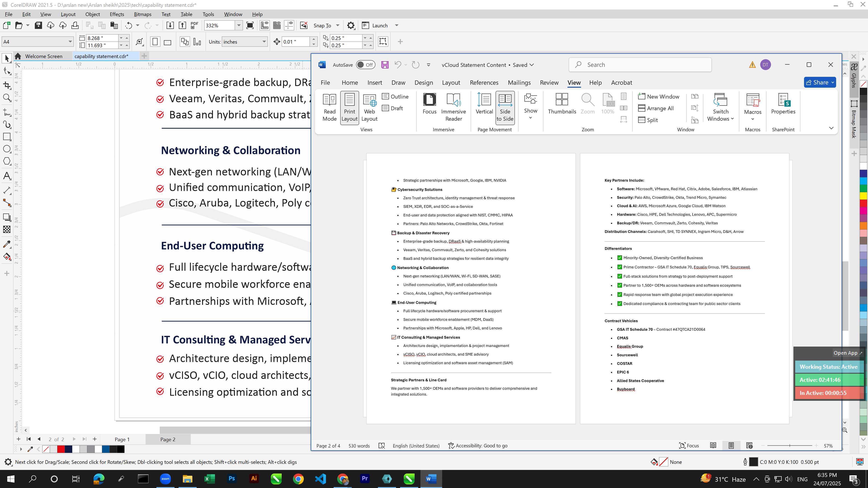This screenshot has width=868, height=488.
Task: Click the CorelDRAW Print icon
Action: [75, 25]
